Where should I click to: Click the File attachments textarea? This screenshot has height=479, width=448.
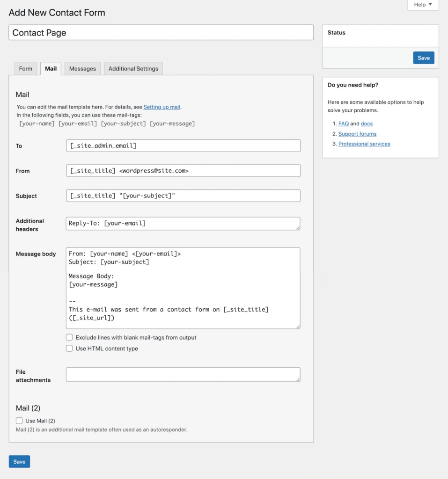point(183,375)
